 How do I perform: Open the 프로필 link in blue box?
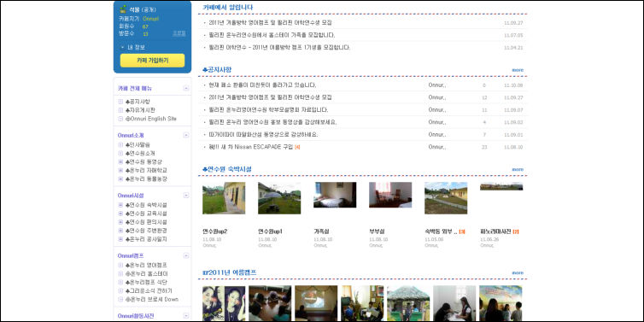[x=179, y=33]
